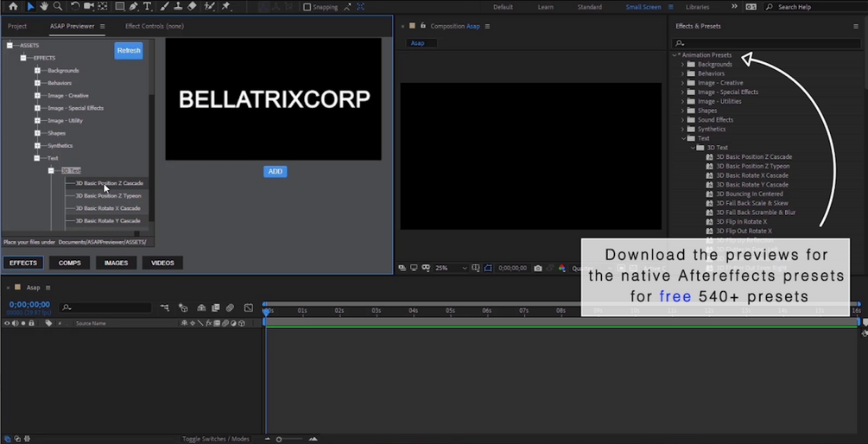
Task: Click the Effects & Presets search field
Action: [x=767, y=43]
